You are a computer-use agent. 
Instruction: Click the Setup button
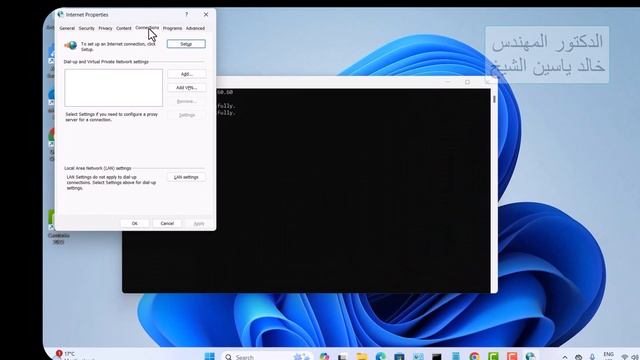[x=186, y=44]
